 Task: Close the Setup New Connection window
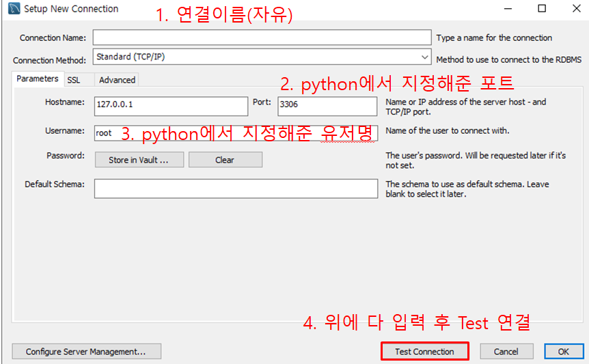click(576, 8)
